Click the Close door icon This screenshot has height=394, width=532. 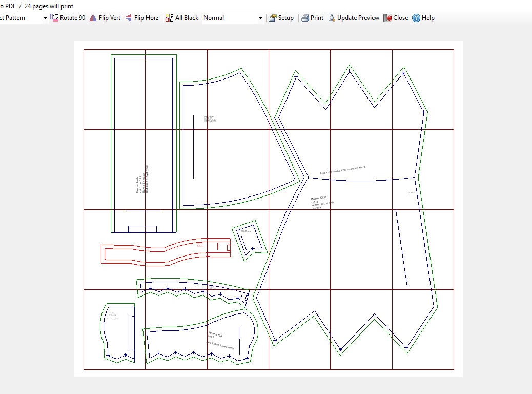[x=387, y=18]
